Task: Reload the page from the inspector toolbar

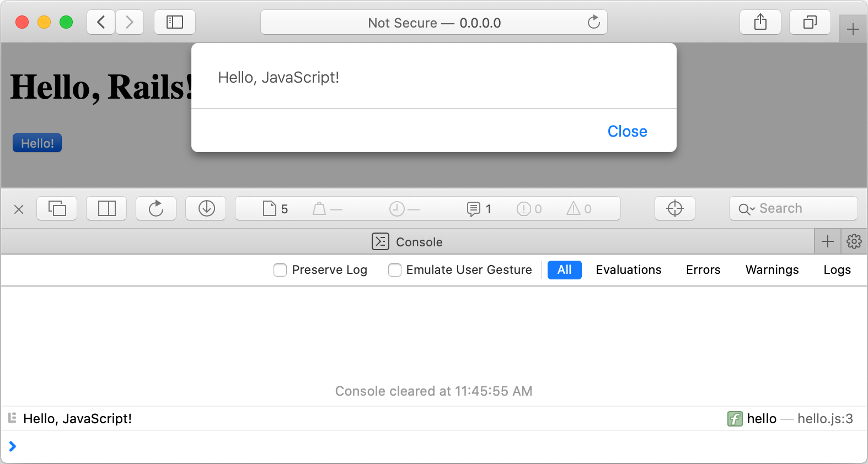Action: [156, 208]
